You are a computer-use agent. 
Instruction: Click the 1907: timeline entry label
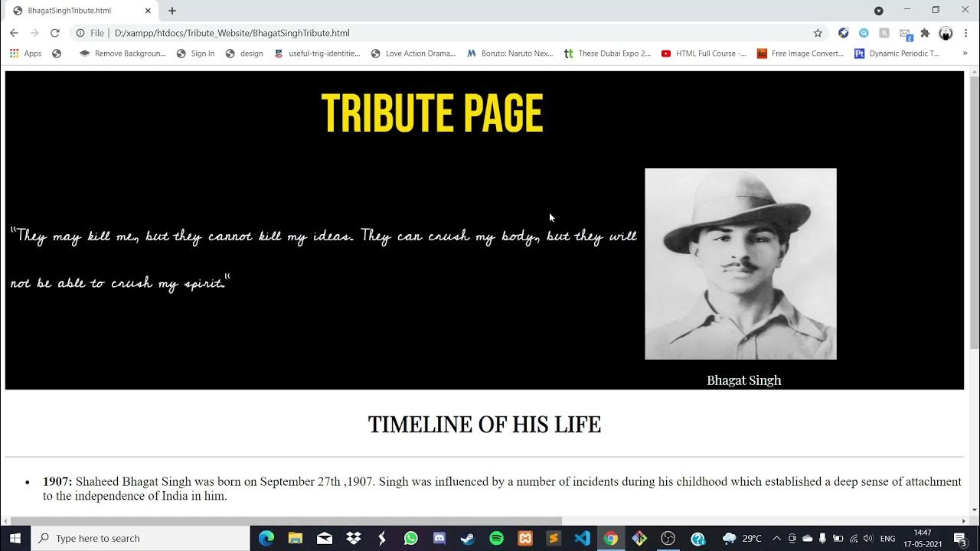pyautogui.click(x=57, y=481)
